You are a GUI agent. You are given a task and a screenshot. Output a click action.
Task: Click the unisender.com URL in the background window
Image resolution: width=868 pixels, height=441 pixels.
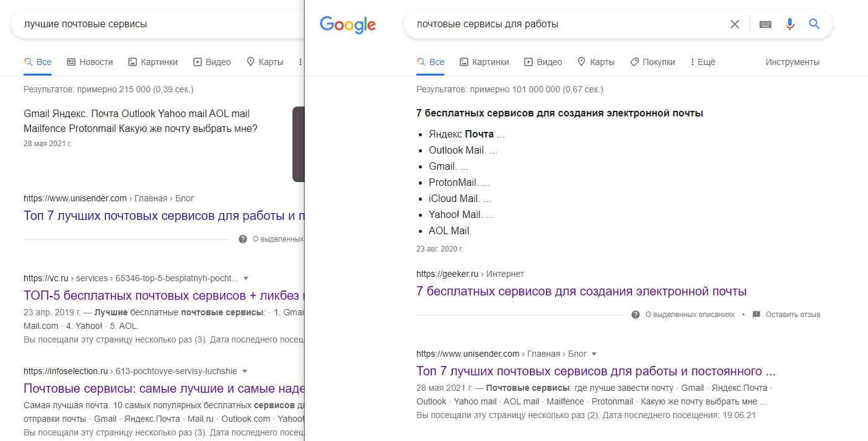pyautogui.click(x=109, y=198)
